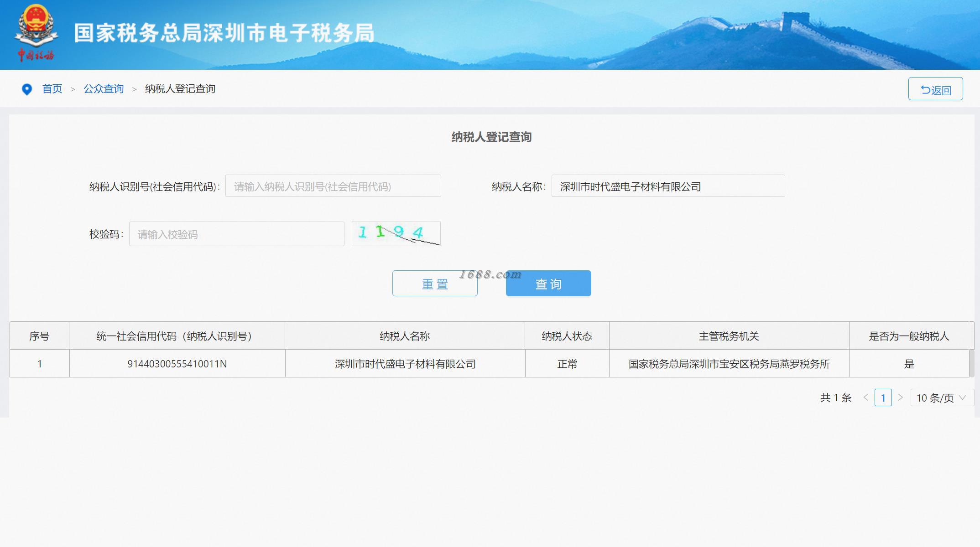Screen dimensions: 980x547
Task: Focus the 校验码 verification code field
Action: coord(236,234)
